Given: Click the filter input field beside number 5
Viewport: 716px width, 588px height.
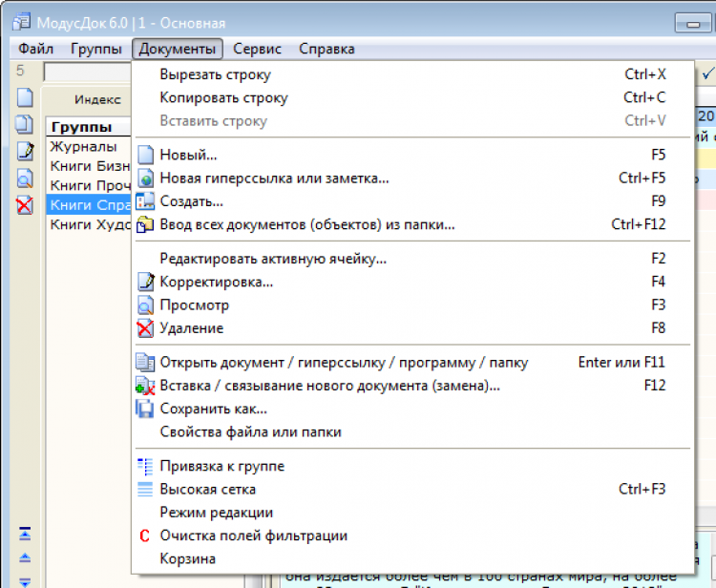Looking at the screenshot, I should [x=88, y=72].
